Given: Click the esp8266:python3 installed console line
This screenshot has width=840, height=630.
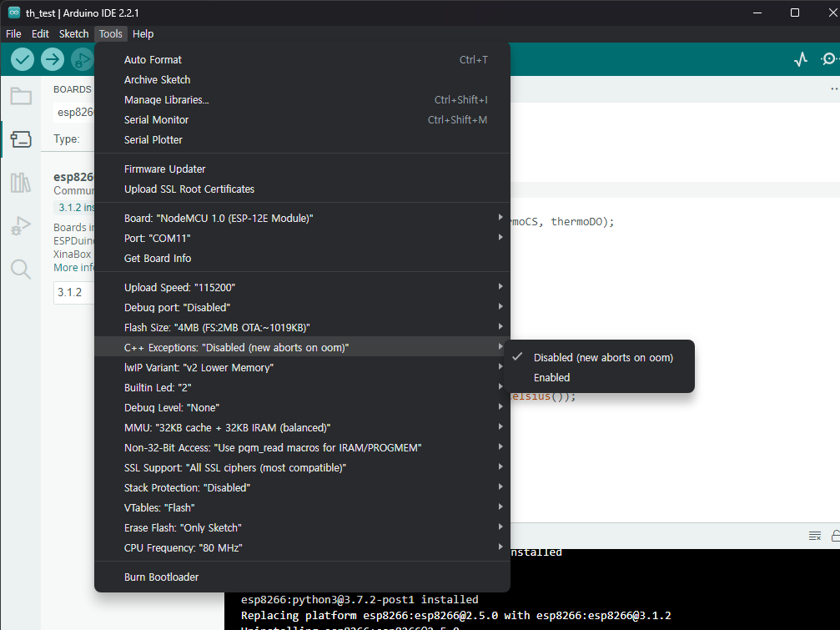Looking at the screenshot, I should [x=360, y=599].
